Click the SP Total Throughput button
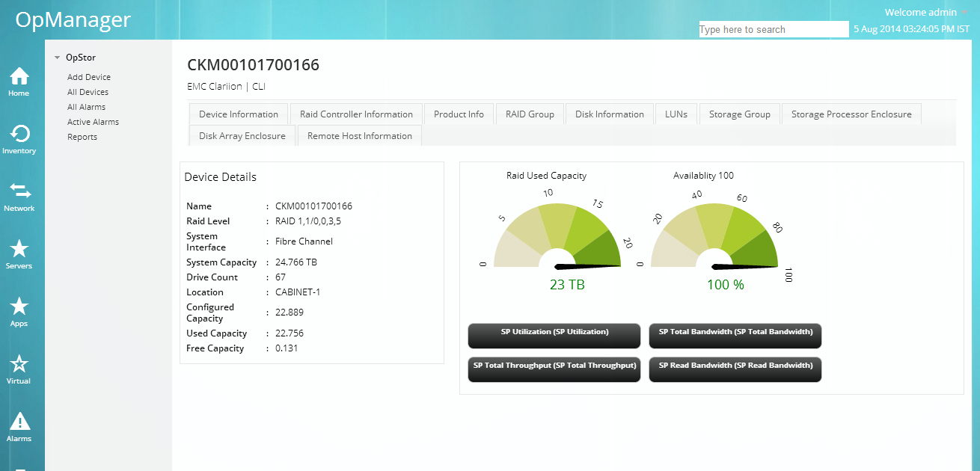Viewport: 980px width, 471px height. pyautogui.click(x=554, y=369)
